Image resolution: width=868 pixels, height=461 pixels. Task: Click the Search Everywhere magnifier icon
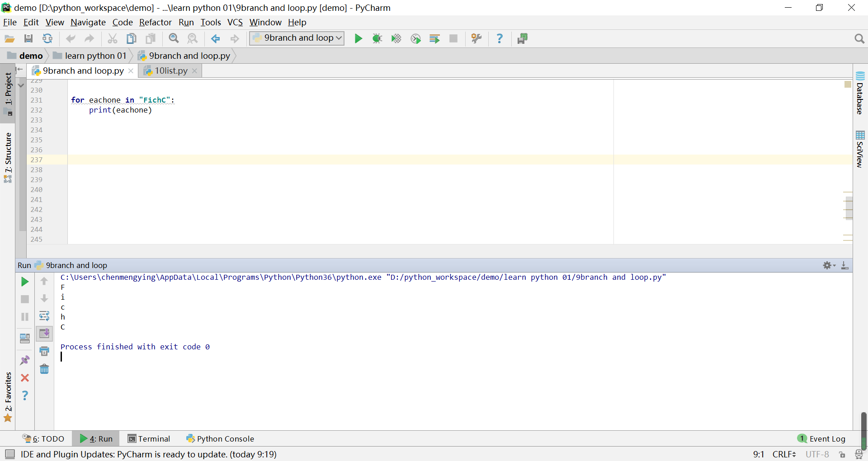click(x=859, y=39)
